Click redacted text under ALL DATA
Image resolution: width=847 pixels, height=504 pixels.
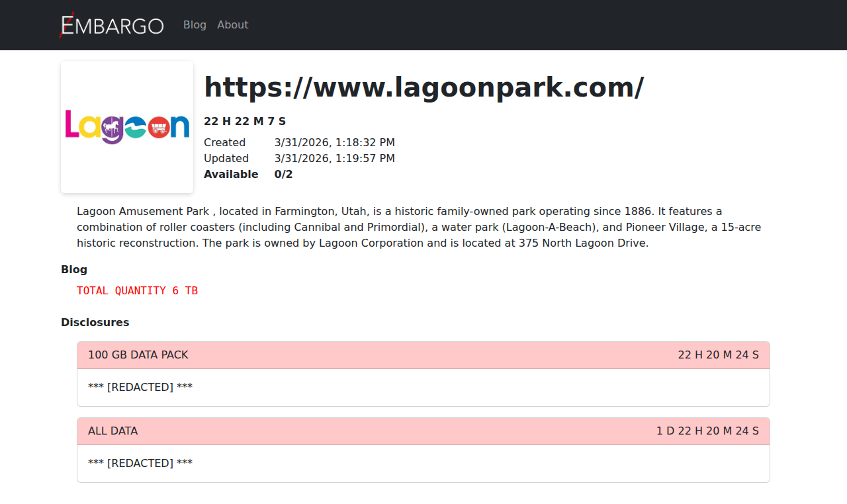tap(140, 463)
